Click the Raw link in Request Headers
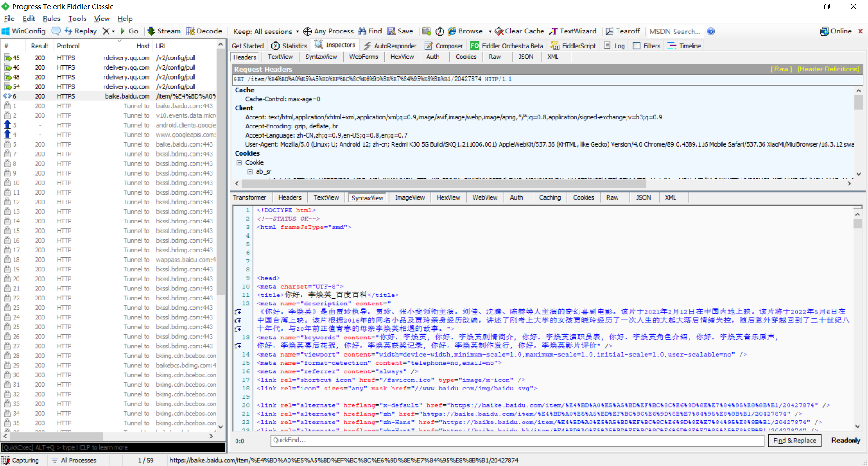Screen dimensions: 868x466 [781, 69]
